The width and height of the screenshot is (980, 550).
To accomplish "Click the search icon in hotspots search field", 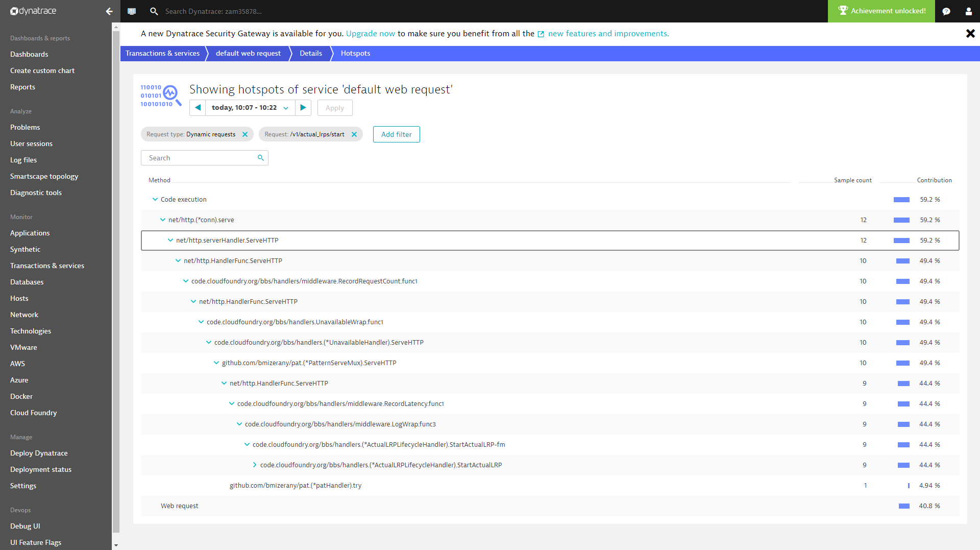I will point(261,158).
